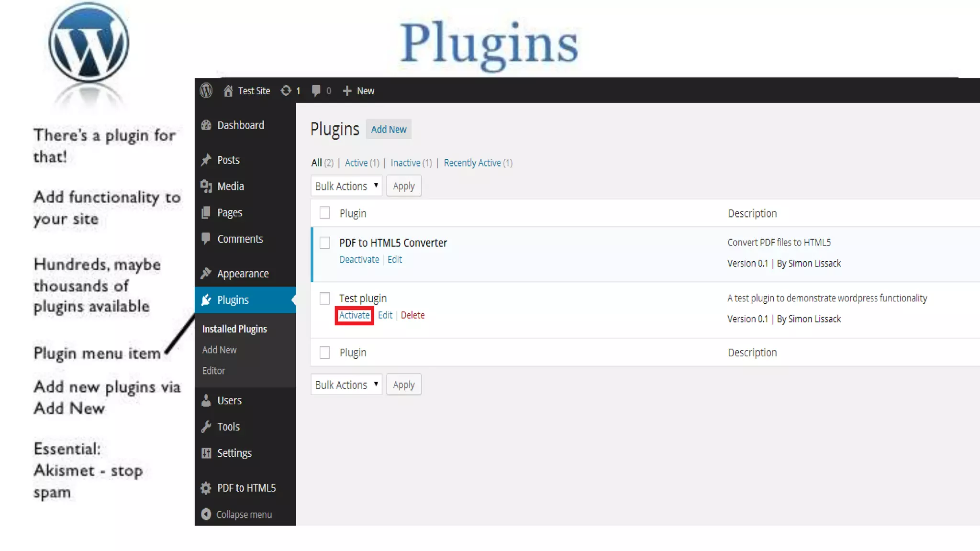This screenshot has width=980, height=551.
Task: Open Posts via the pushpin icon
Action: pos(206,160)
